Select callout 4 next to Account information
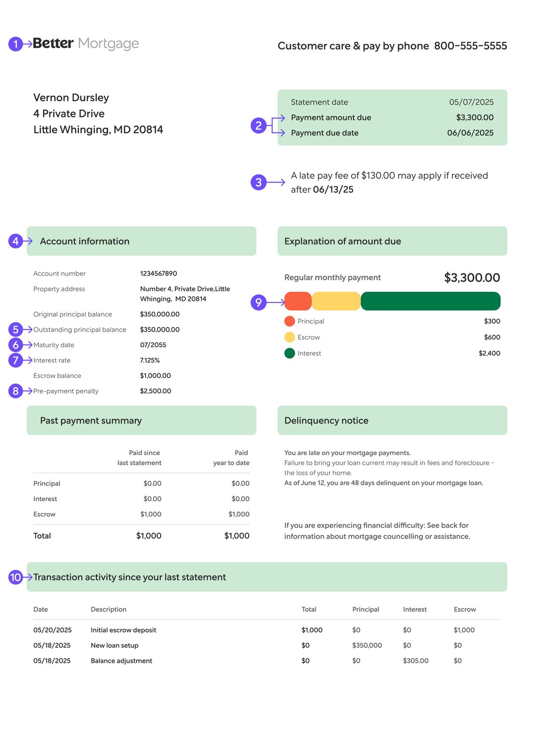Screen dimensions: 534x756 [x=16, y=241]
